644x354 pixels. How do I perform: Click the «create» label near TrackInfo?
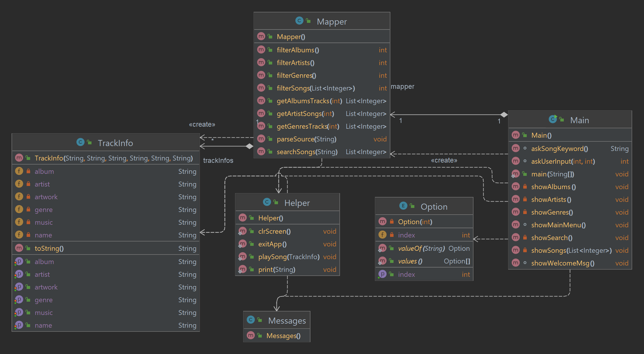tap(202, 124)
